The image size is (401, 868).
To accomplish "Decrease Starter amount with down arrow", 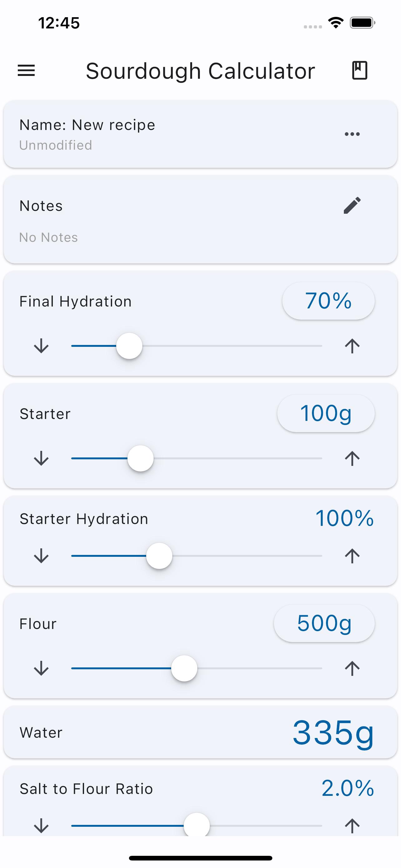I will coord(42,459).
